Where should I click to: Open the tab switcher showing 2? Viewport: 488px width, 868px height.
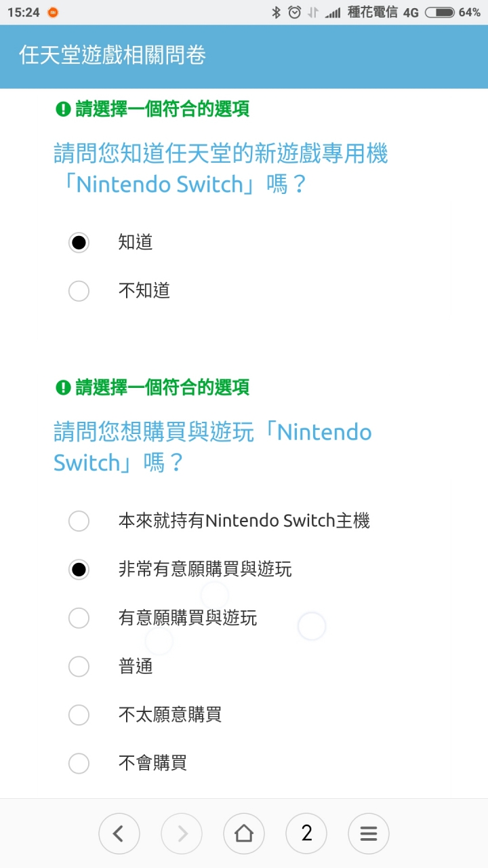[306, 833]
